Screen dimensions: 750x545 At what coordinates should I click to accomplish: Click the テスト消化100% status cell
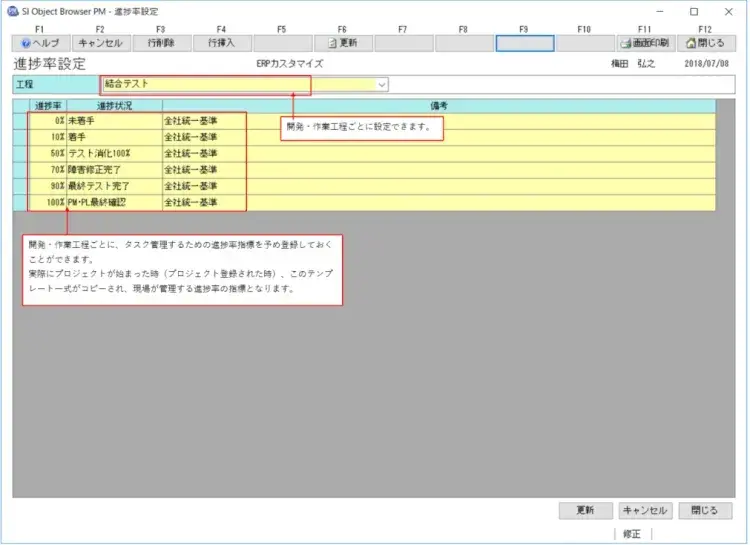point(114,154)
